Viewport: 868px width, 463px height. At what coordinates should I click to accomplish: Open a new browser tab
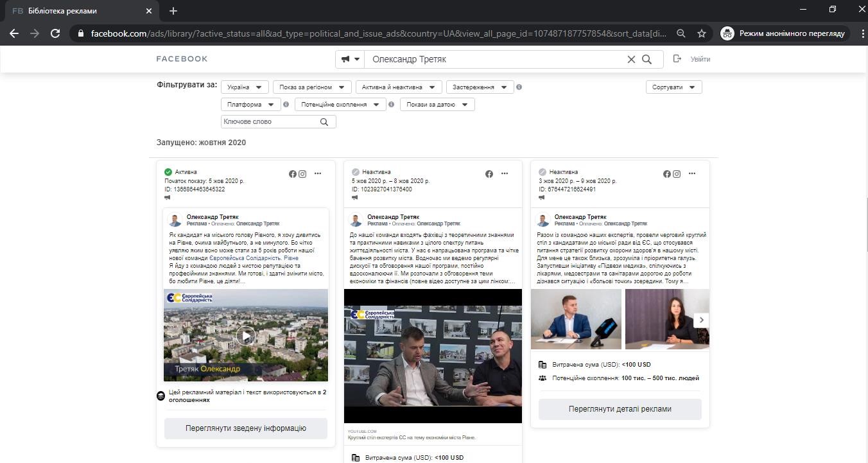(x=173, y=11)
